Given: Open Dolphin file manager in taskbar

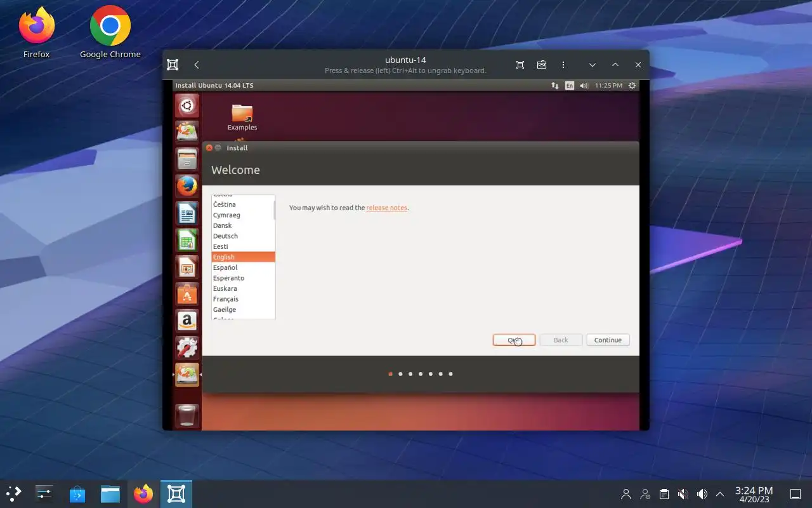Looking at the screenshot, I should tap(110, 493).
